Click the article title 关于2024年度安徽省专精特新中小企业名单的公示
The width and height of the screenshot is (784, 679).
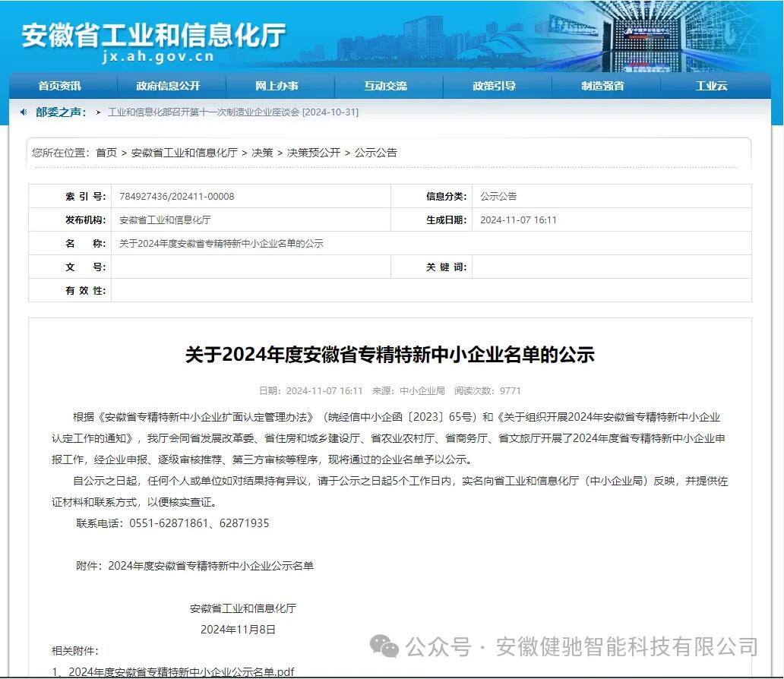coord(390,355)
